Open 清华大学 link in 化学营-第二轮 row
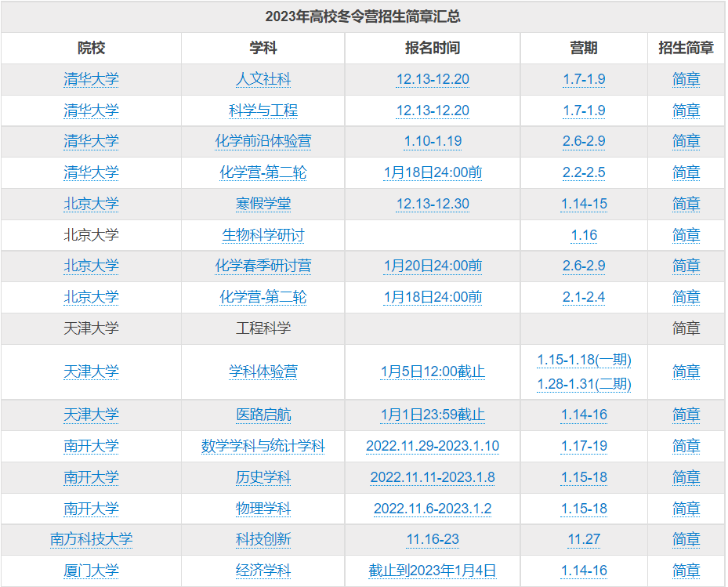728x587 pixels. tap(91, 172)
